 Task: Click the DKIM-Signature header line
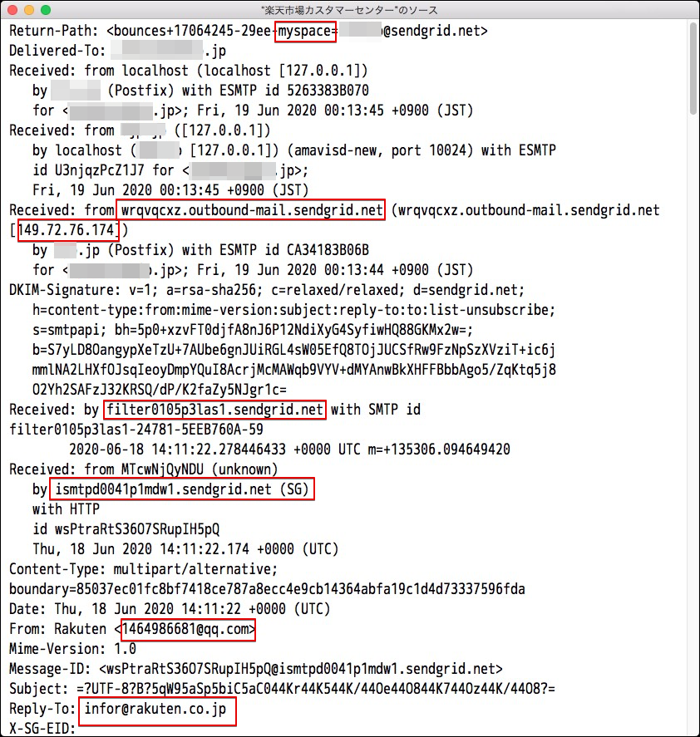tap(267, 290)
